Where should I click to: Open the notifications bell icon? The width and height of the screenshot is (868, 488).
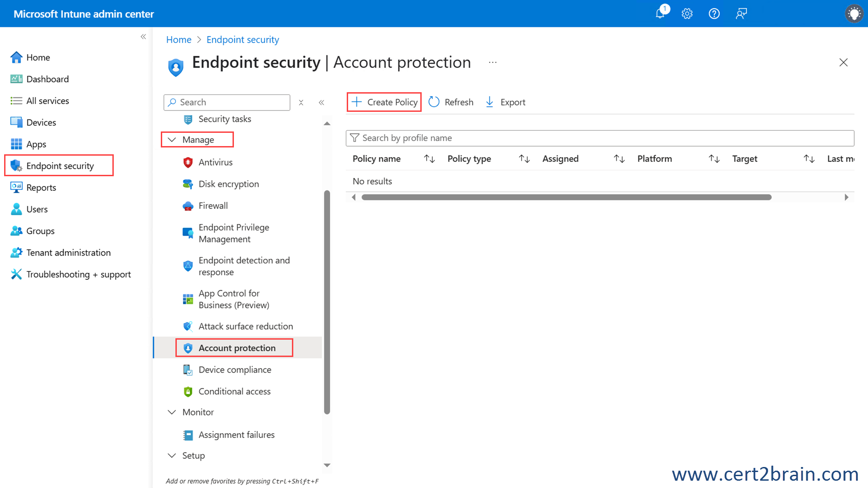click(x=661, y=13)
